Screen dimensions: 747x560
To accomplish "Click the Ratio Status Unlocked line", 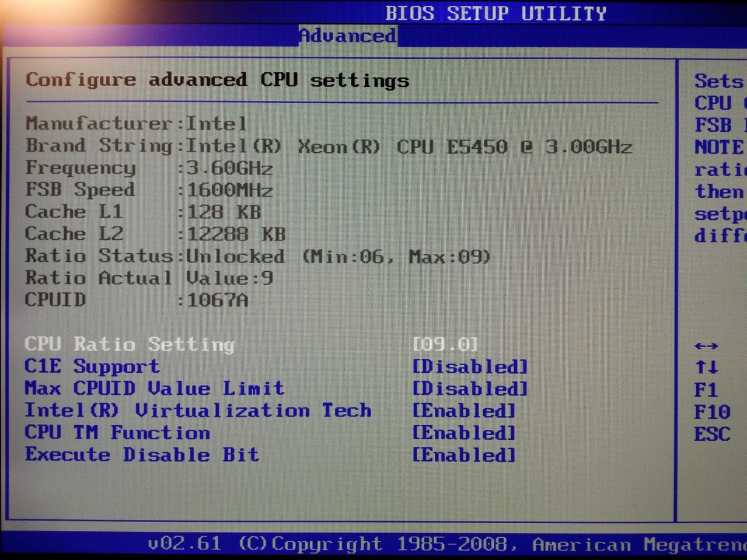I will coord(258,256).
